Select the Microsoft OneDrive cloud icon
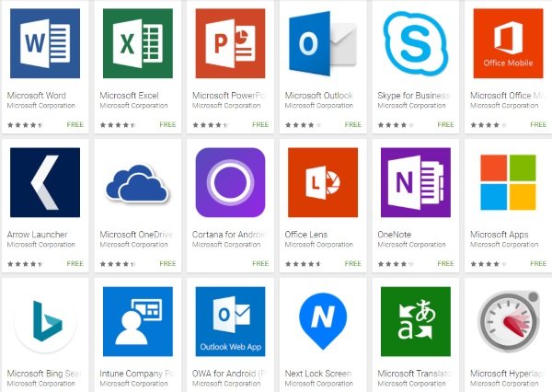552x392 pixels. (138, 183)
